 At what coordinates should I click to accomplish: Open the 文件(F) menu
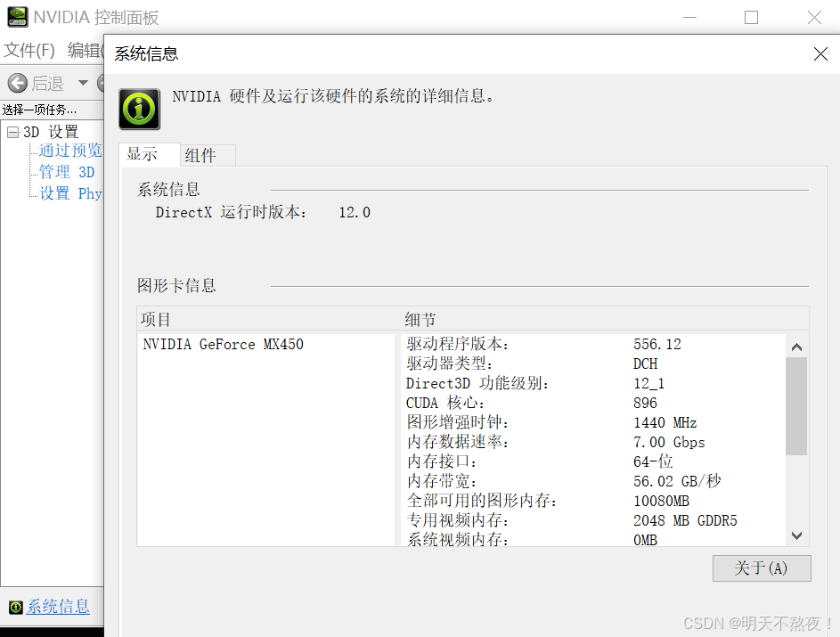pos(29,51)
